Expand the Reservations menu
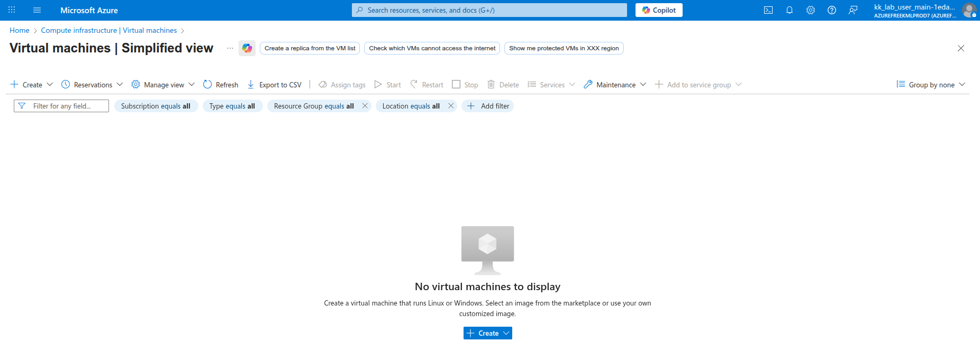The width and height of the screenshot is (980, 341). tap(92, 85)
